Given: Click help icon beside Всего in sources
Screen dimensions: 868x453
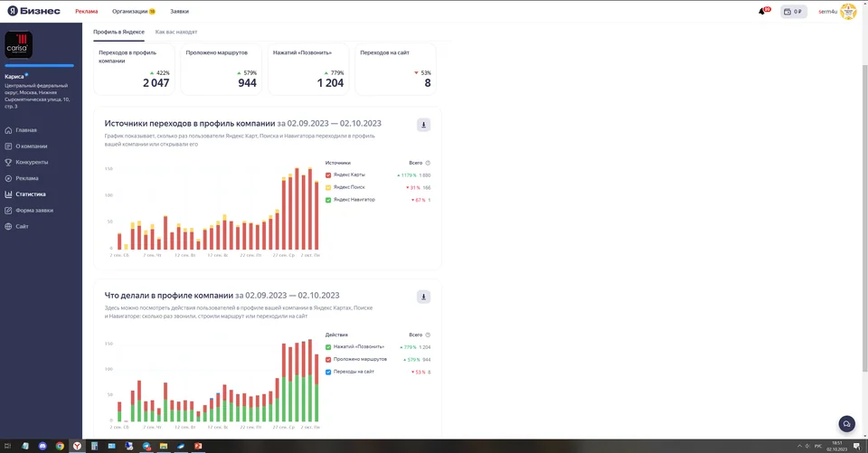Looking at the screenshot, I should pyautogui.click(x=428, y=163).
